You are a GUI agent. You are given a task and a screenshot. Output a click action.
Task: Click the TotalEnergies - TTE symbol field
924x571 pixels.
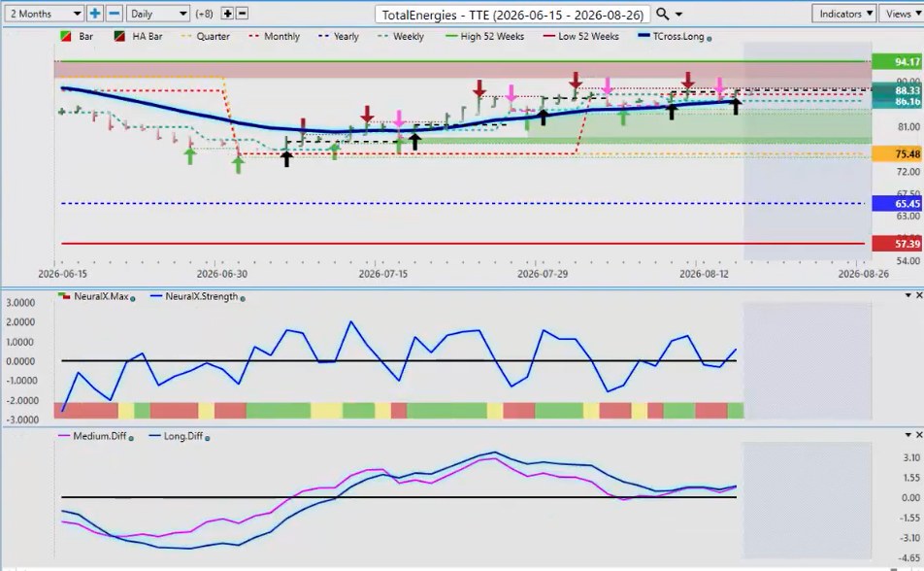[x=512, y=15]
